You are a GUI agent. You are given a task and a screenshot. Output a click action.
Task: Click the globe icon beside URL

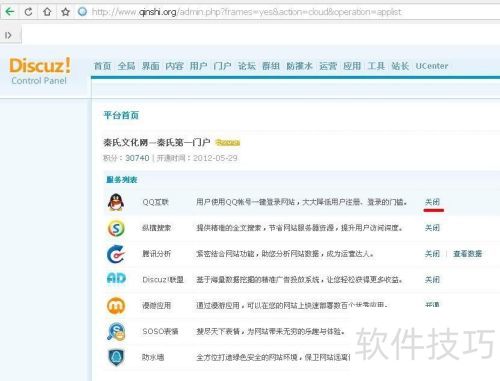click(x=82, y=12)
